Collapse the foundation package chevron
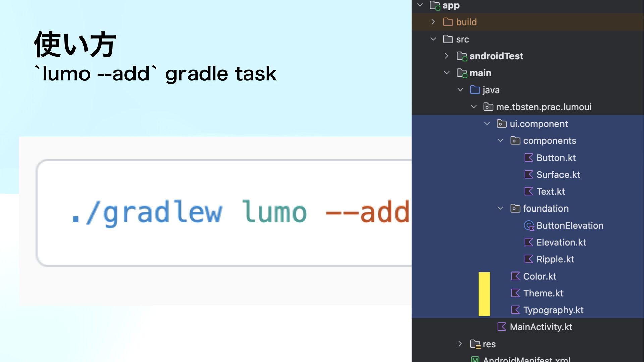The height and width of the screenshot is (362, 644). [x=500, y=208]
